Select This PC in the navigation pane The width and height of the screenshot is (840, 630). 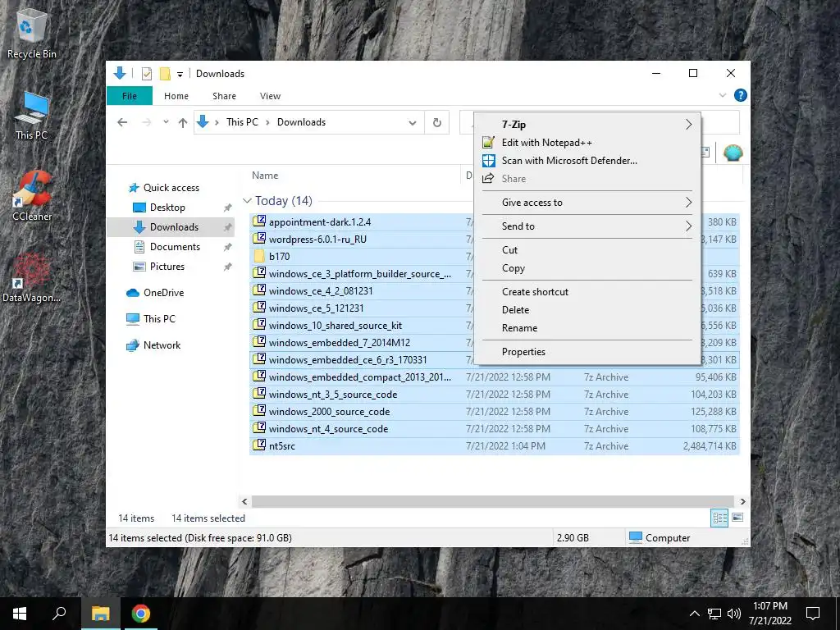tap(159, 319)
